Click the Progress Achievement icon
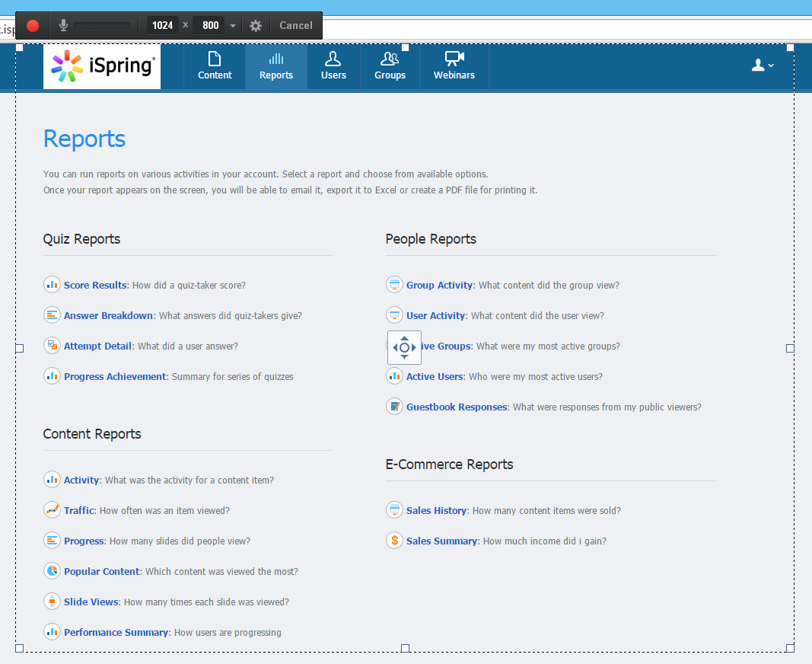This screenshot has width=812, height=664. (x=52, y=376)
